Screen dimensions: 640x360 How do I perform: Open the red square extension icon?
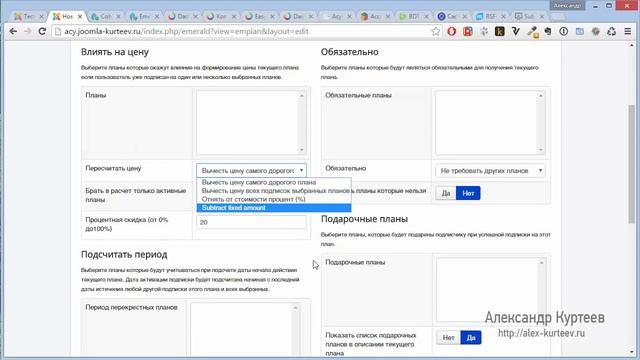(x=468, y=31)
